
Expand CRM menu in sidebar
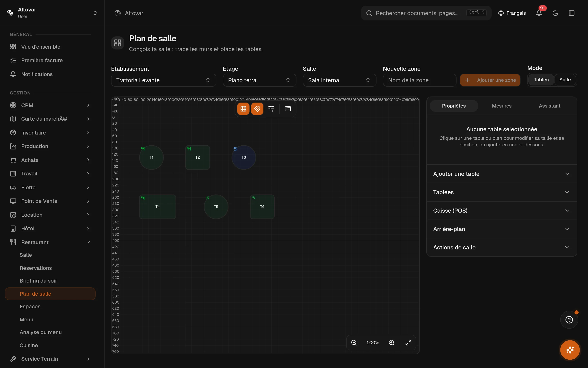[x=50, y=105]
